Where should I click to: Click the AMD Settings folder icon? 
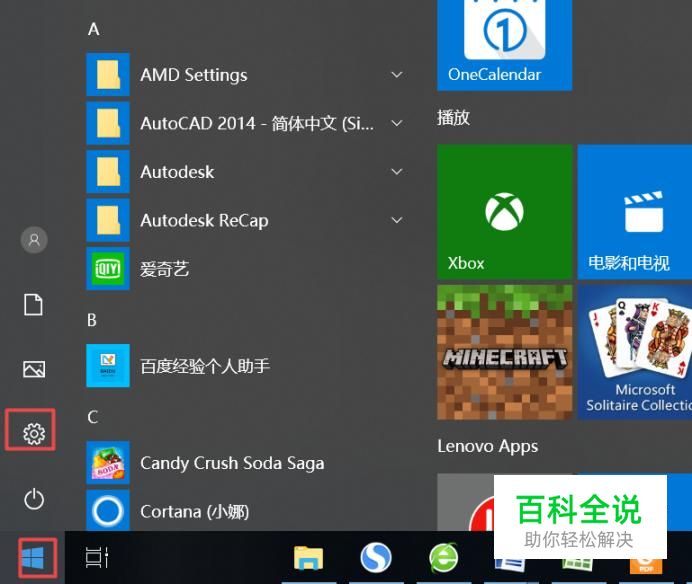coord(108,75)
